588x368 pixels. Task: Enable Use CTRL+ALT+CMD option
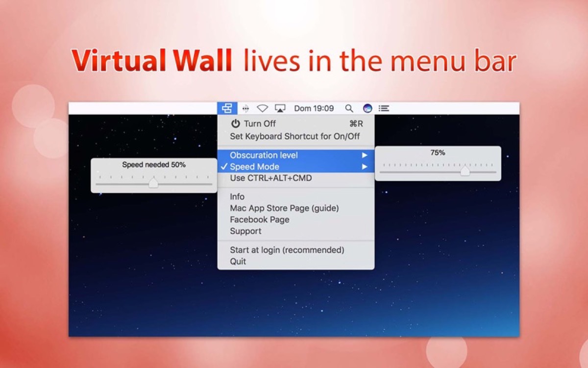click(x=296, y=178)
